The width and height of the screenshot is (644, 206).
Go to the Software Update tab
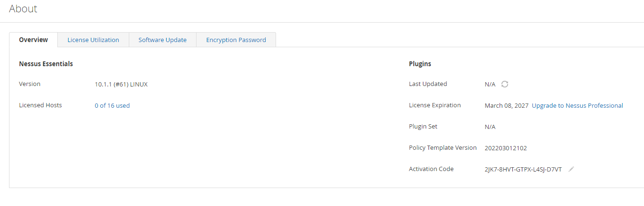162,40
